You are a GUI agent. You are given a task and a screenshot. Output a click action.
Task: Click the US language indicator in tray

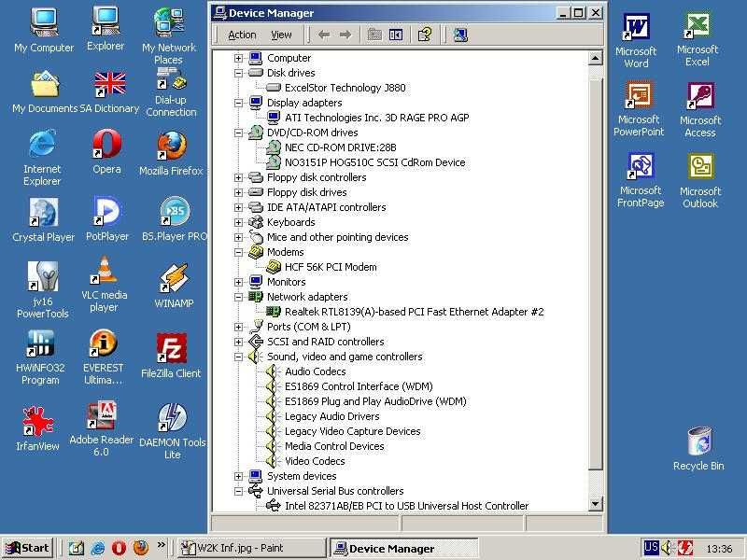coord(651,548)
